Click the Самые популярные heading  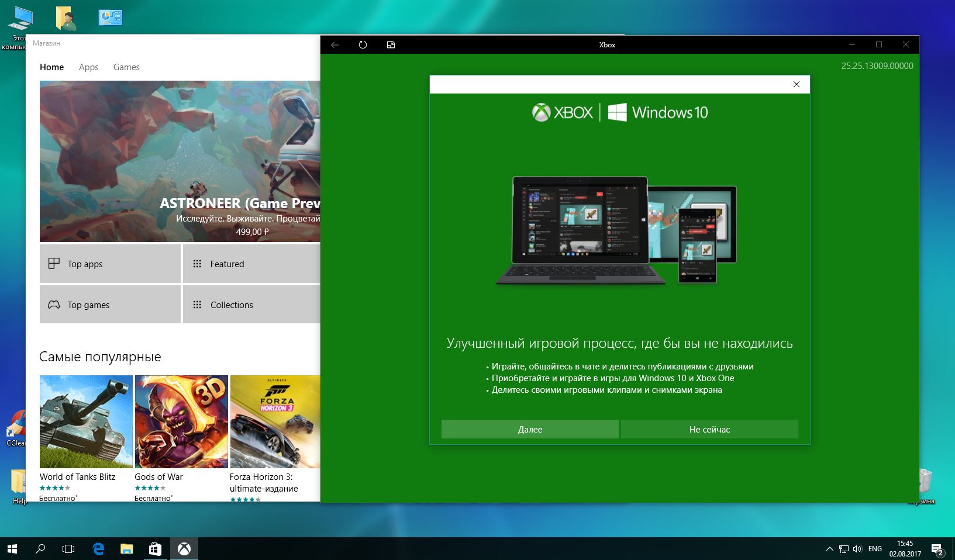pyautogui.click(x=100, y=357)
